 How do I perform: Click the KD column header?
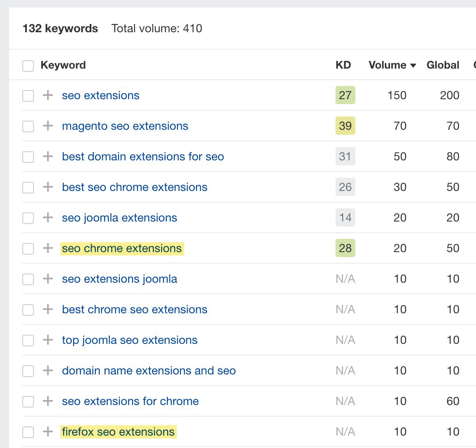tap(343, 65)
